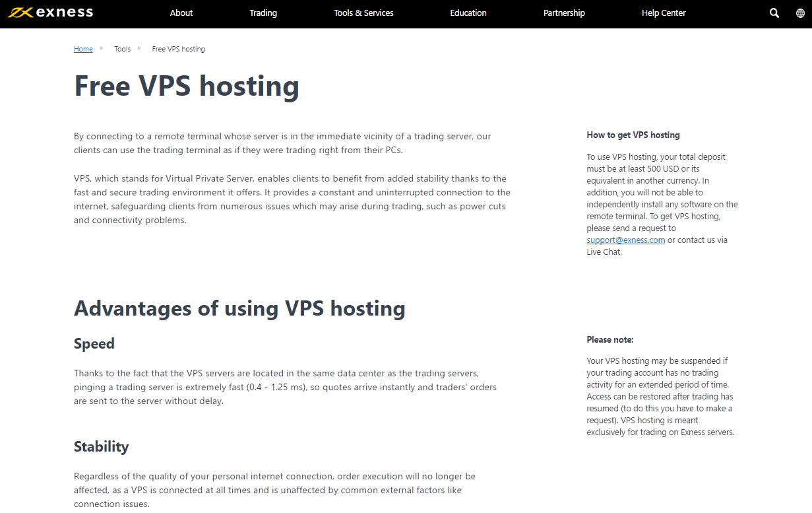Open the About menu
The image size is (812, 513).
[x=181, y=13]
